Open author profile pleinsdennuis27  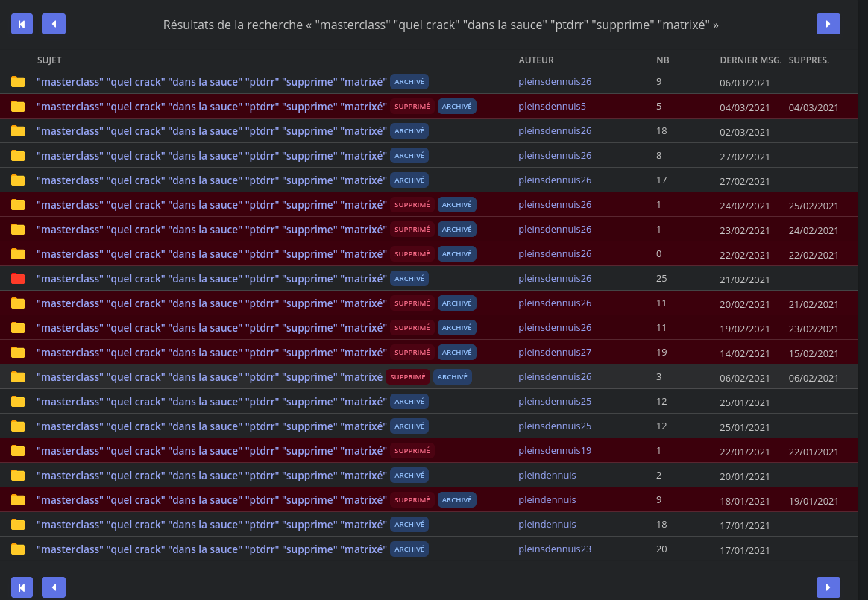click(555, 352)
